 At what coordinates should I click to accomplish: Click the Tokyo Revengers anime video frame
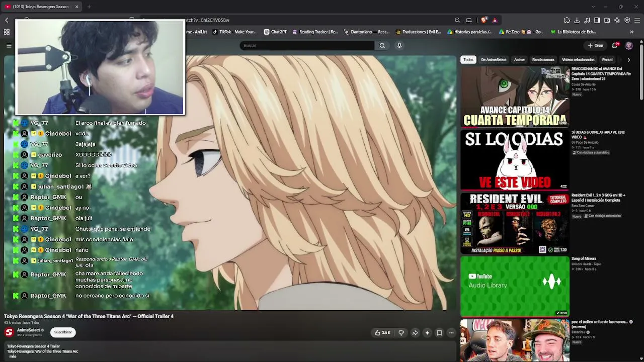(x=230, y=182)
